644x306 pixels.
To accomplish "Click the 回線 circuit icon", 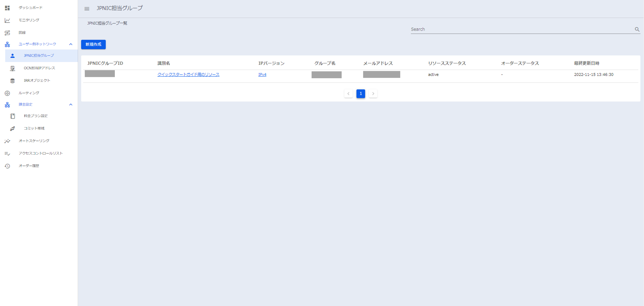I will [x=7, y=33].
